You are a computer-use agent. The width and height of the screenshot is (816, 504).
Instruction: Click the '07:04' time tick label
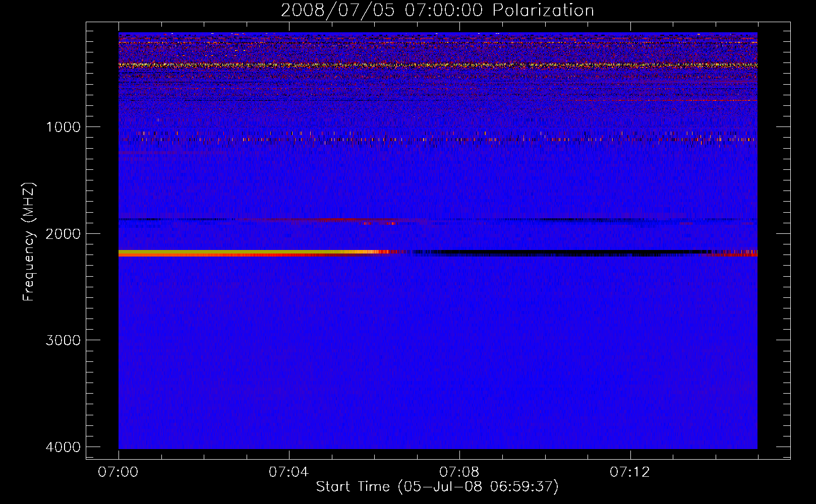pyautogui.click(x=289, y=472)
